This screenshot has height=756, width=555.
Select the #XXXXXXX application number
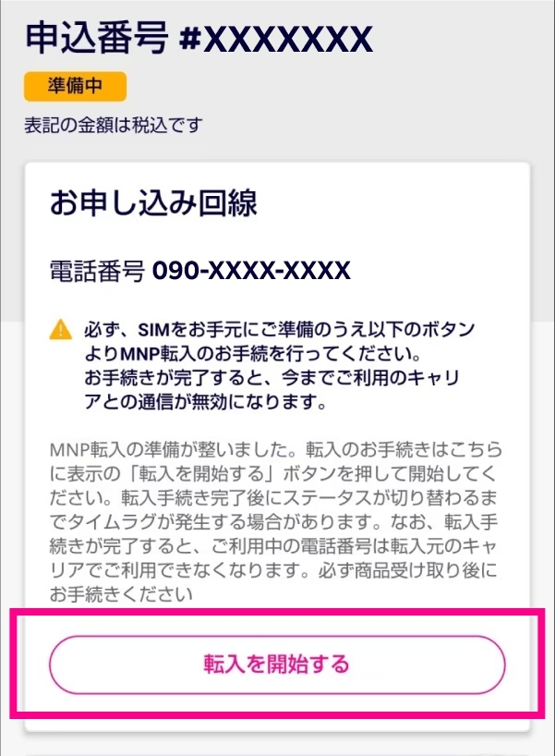tap(275, 39)
